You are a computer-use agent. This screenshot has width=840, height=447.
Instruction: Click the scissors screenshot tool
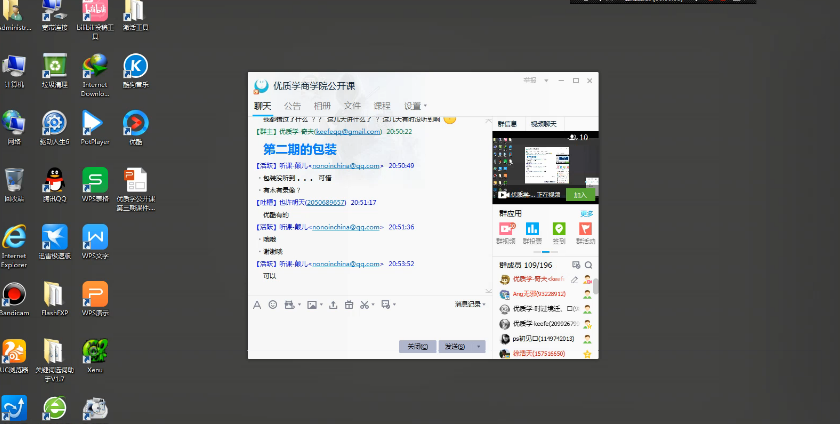pyautogui.click(x=364, y=305)
